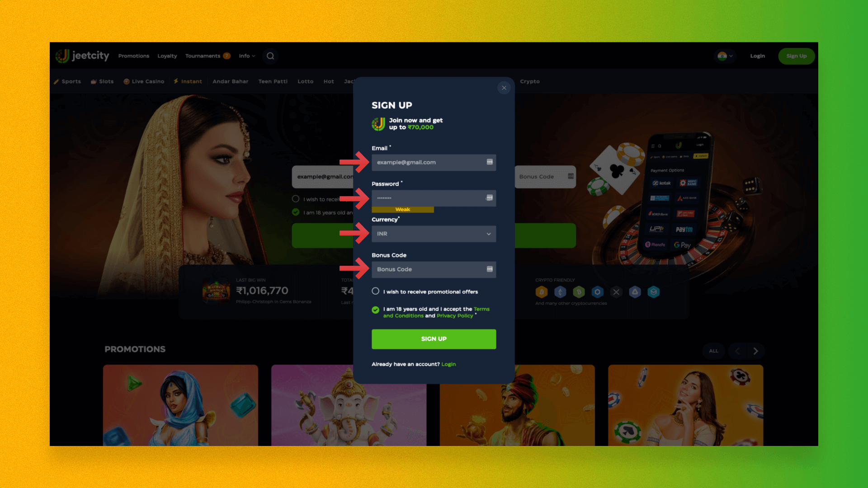The width and height of the screenshot is (868, 488).
Task: Open the Promotions menu tab
Action: click(133, 56)
